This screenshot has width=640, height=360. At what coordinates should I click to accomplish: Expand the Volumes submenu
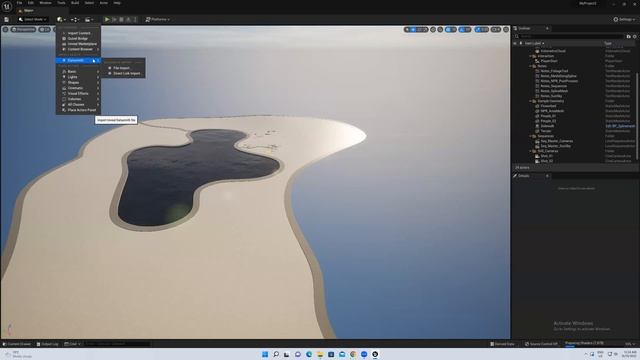[x=78, y=99]
